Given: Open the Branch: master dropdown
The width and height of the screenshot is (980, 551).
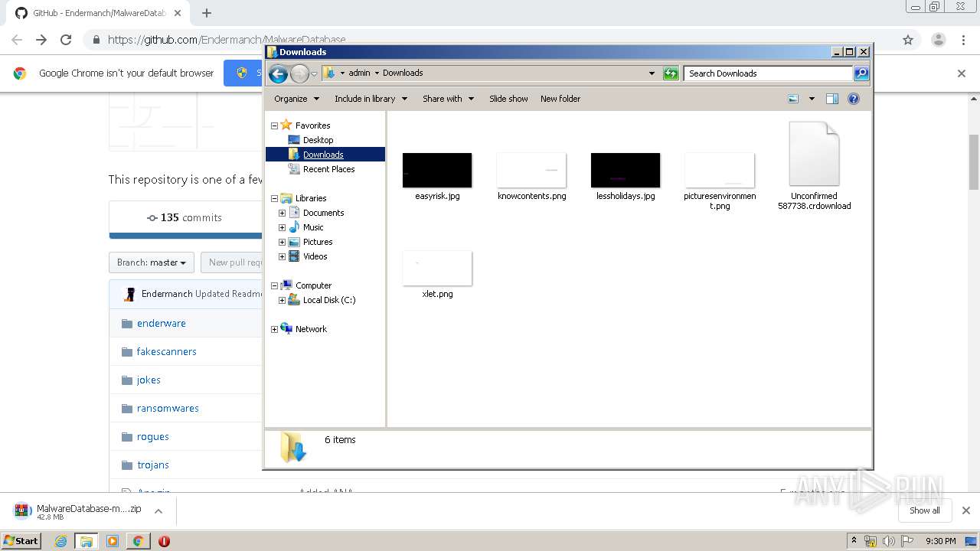Looking at the screenshot, I should coord(152,262).
